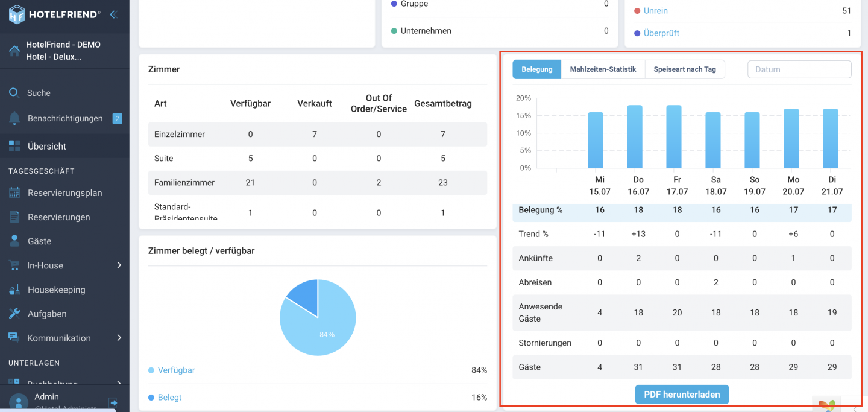
Task: Click the Suche magnifier icon
Action: (14, 93)
